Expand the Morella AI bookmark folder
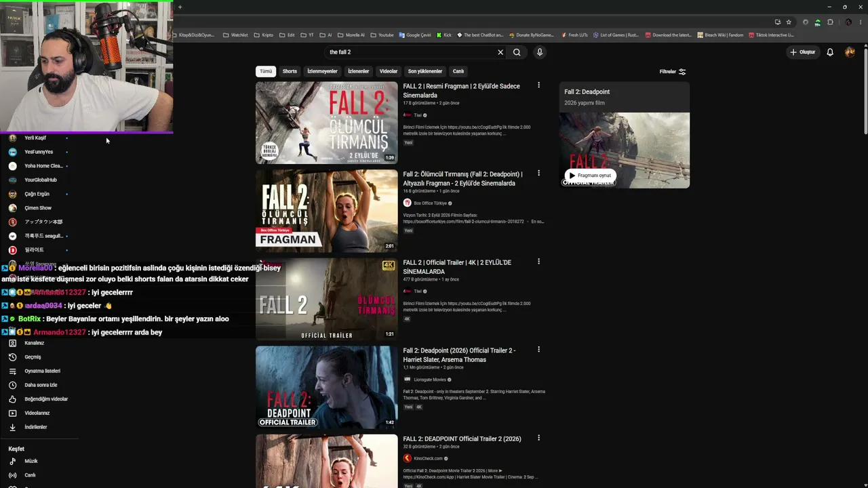This screenshot has height=488, width=868. click(x=351, y=35)
